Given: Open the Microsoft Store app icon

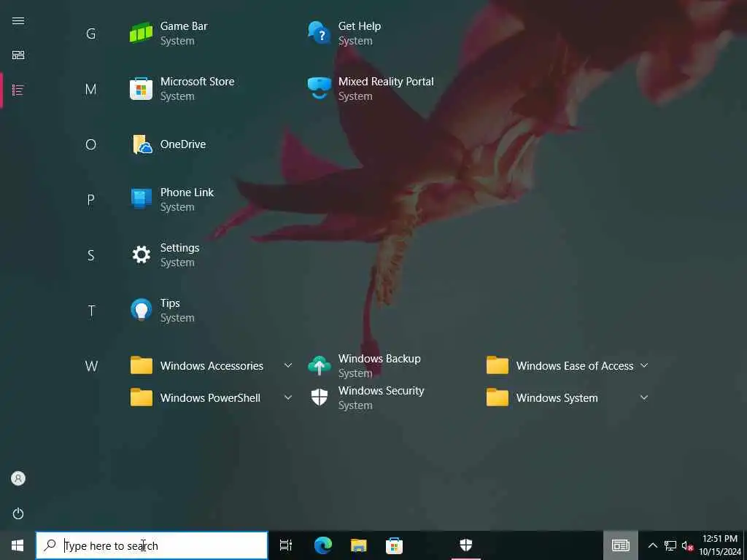Looking at the screenshot, I should [141, 89].
